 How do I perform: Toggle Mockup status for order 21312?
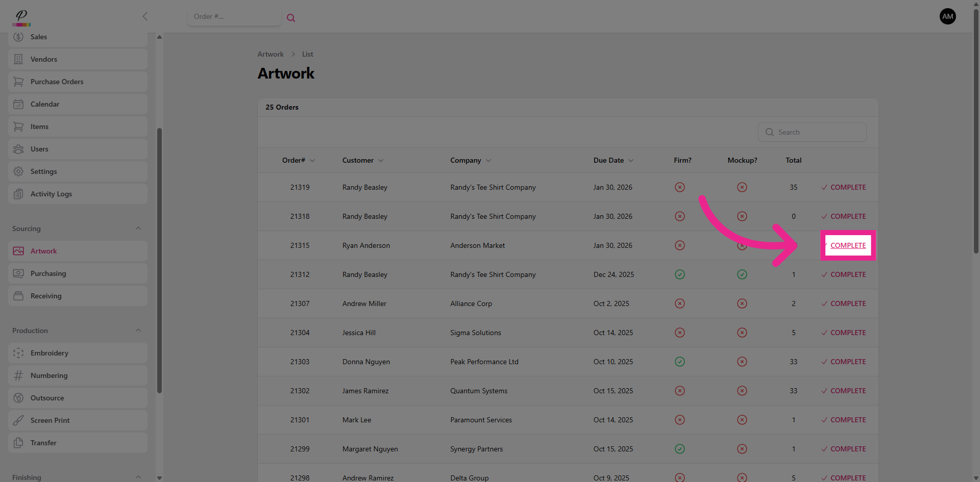coord(742,274)
